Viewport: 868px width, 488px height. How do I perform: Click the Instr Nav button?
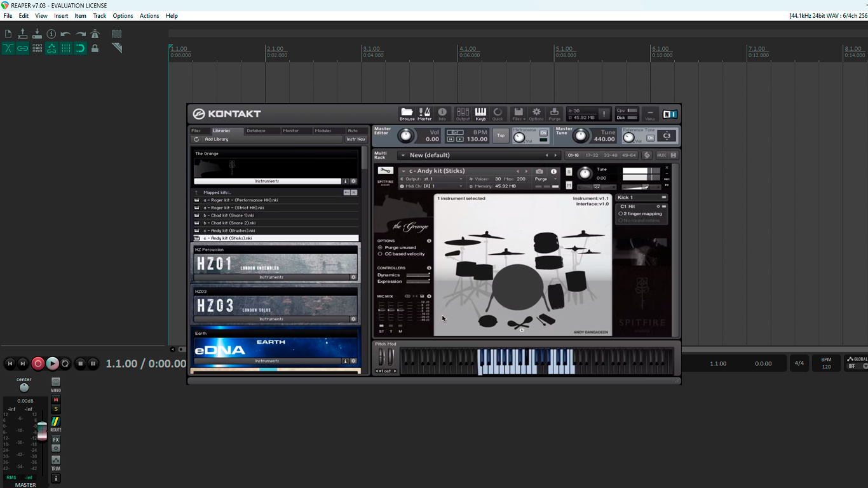[356, 139]
